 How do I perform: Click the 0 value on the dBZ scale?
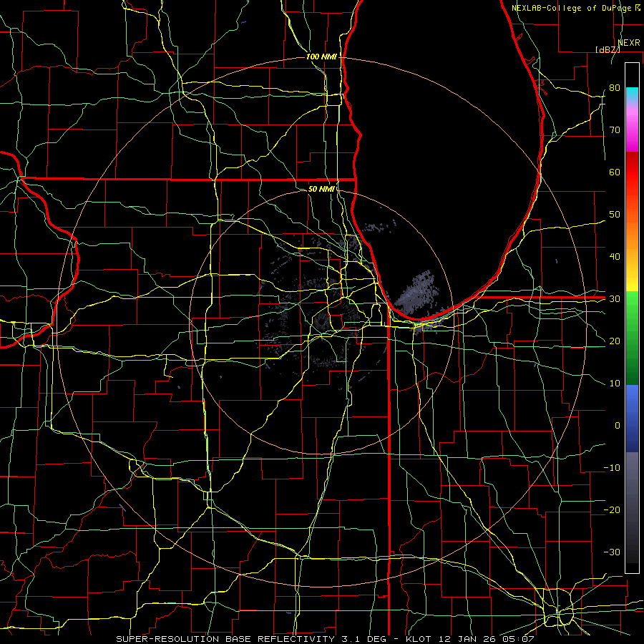(618, 426)
